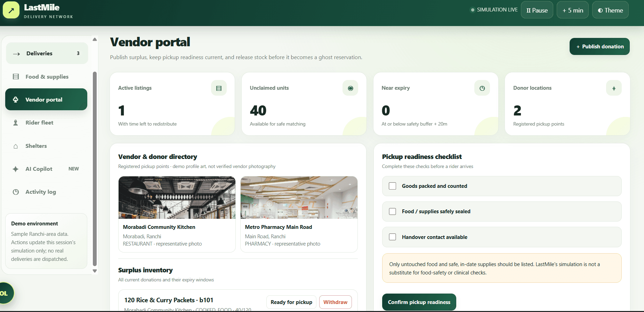Click the Unclaimed units card icon
The image size is (644, 312).
pyautogui.click(x=351, y=88)
